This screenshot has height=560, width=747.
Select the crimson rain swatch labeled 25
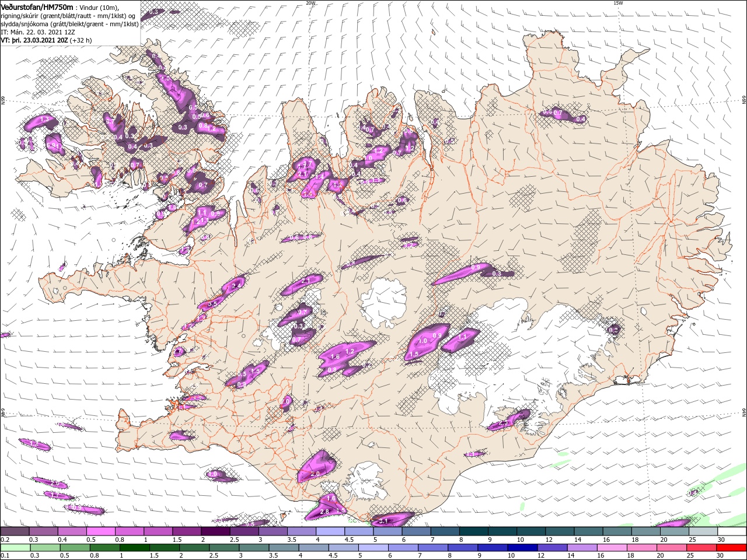(701, 548)
